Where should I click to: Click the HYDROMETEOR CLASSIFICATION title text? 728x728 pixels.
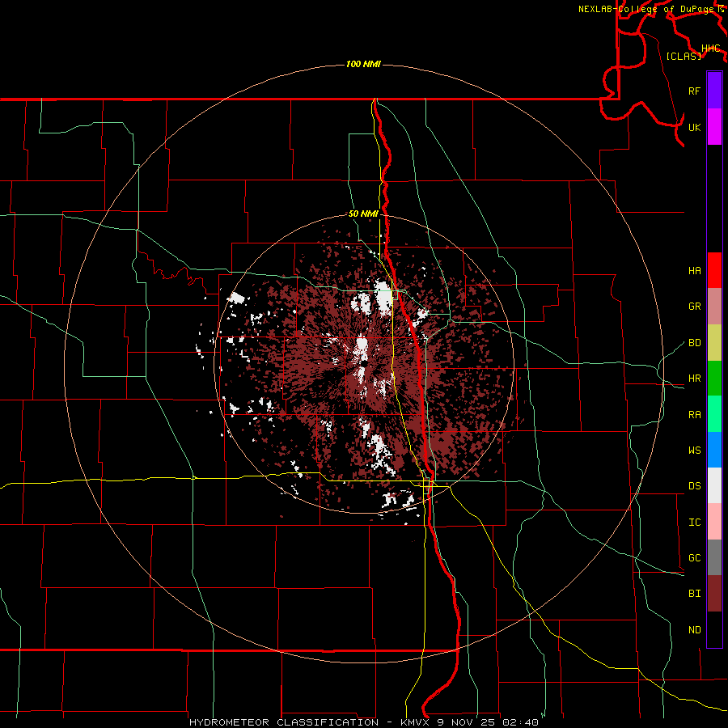[284, 722]
